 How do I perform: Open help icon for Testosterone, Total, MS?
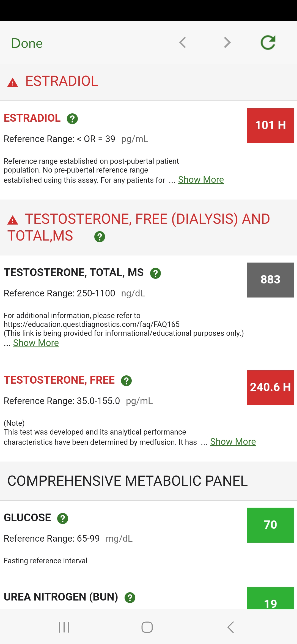(x=155, y=273)
